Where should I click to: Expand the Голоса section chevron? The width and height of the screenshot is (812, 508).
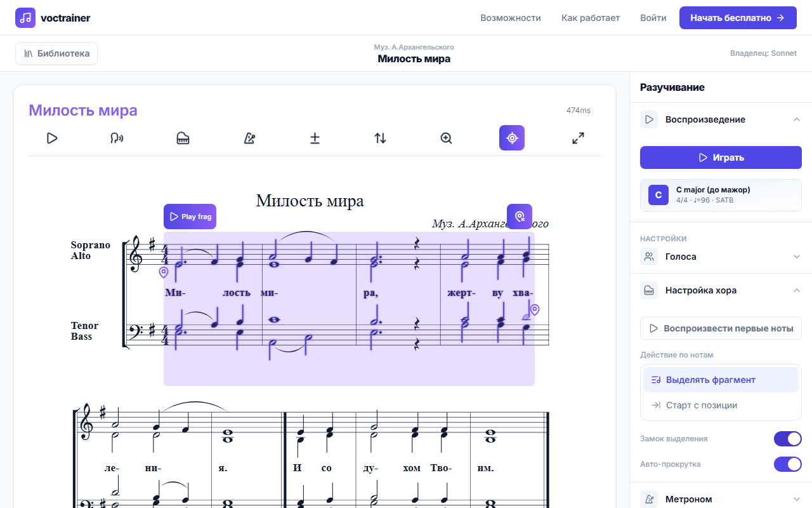click(797, 257)
